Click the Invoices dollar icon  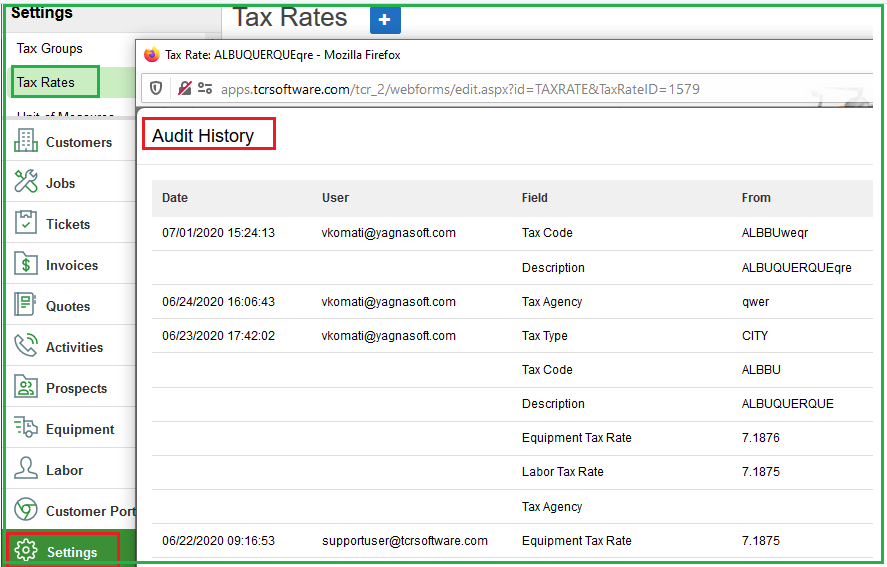[26, 265]
